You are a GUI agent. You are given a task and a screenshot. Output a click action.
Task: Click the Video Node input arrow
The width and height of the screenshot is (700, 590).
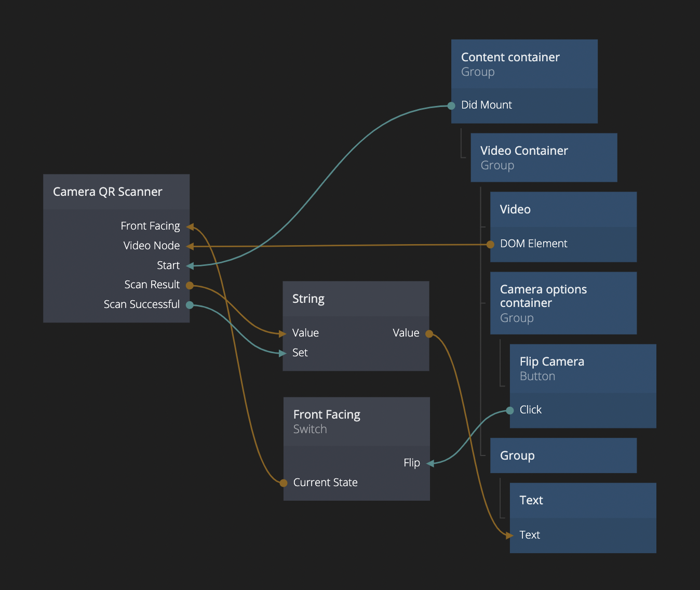tap(190, 246)
